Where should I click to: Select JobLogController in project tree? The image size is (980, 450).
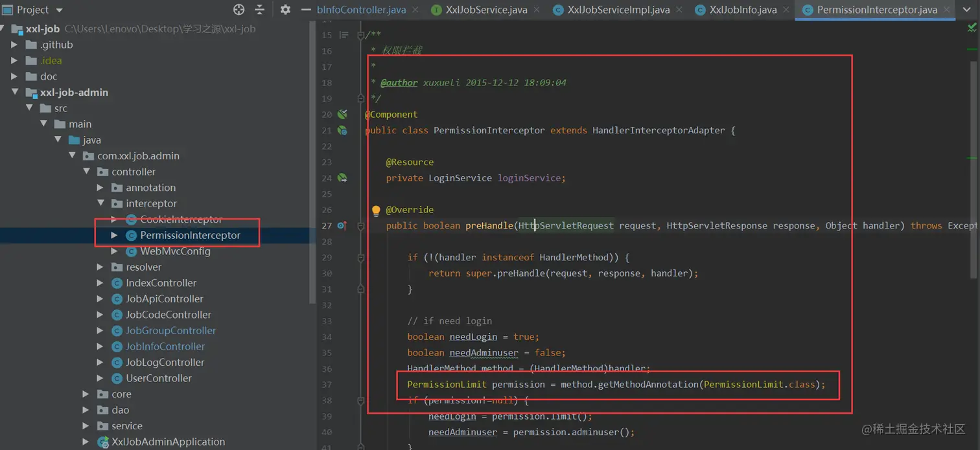(165, 362)
